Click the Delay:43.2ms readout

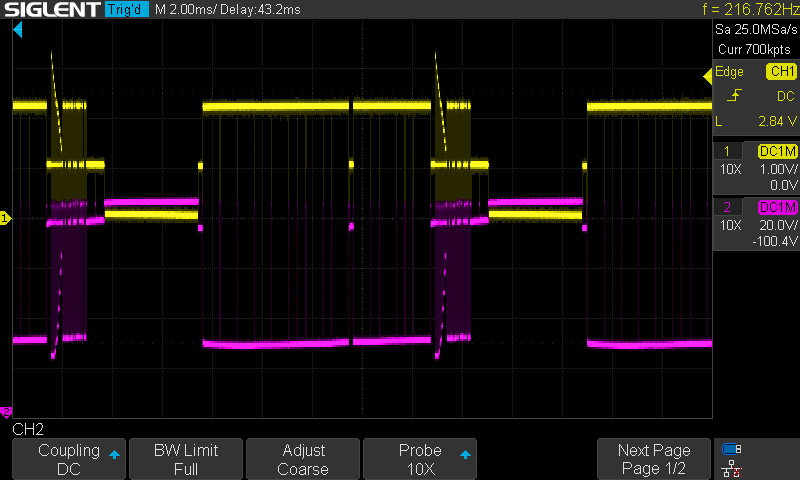point(260,9)
